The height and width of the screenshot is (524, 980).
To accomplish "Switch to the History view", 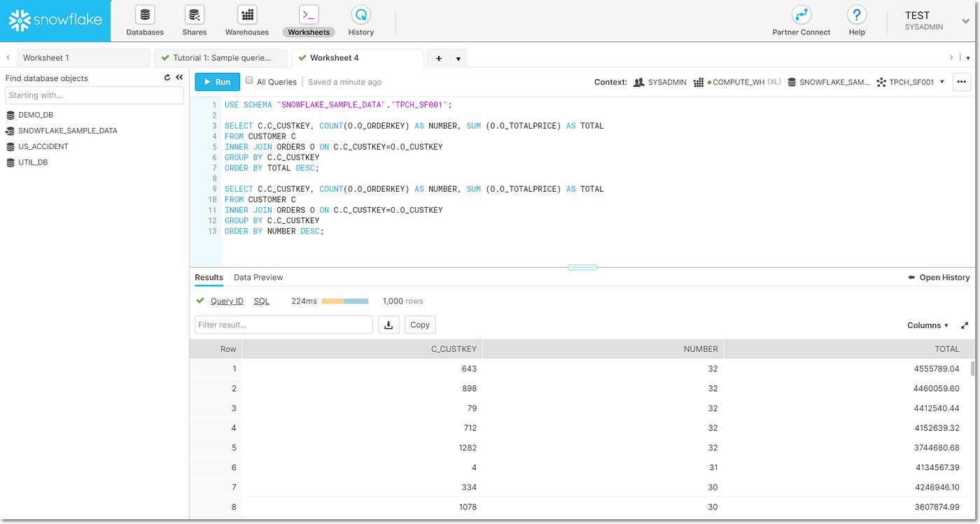I will (360, 20).
